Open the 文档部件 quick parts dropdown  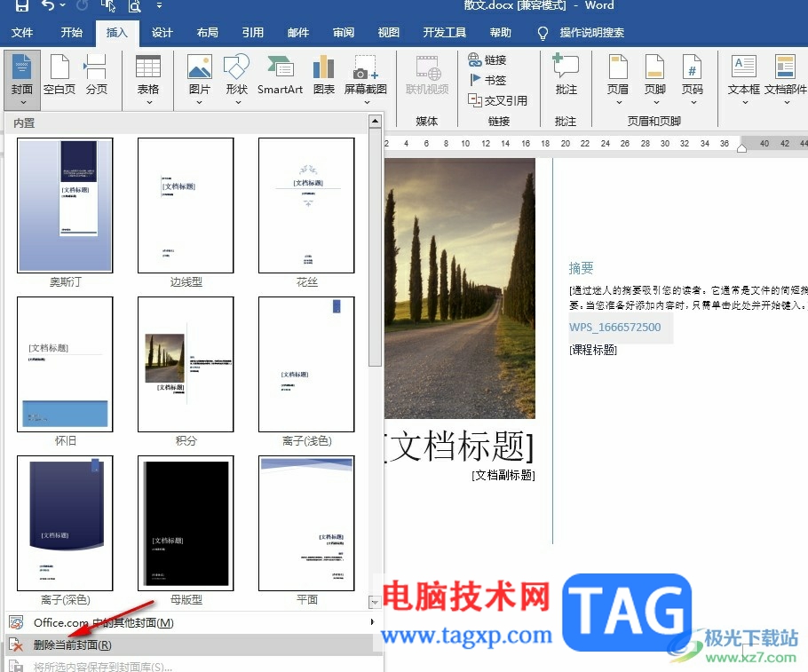point(785,79)
